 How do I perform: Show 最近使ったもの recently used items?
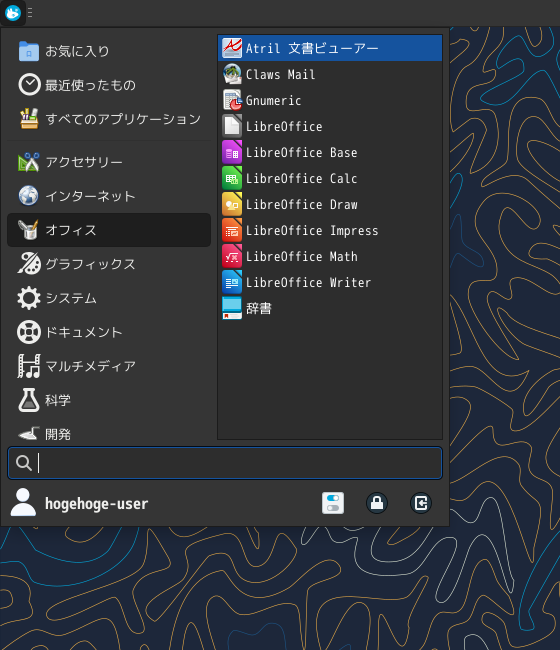point(109,85)
